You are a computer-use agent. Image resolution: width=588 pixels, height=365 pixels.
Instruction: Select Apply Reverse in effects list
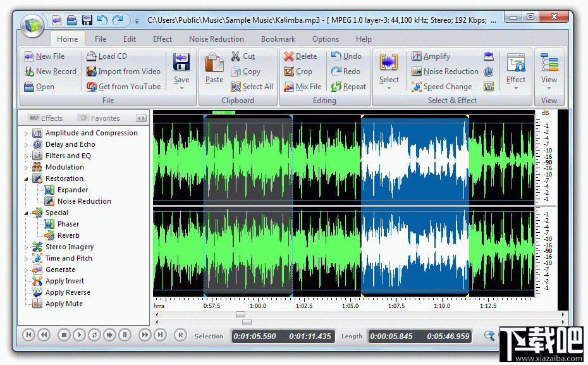pos(68,293)
